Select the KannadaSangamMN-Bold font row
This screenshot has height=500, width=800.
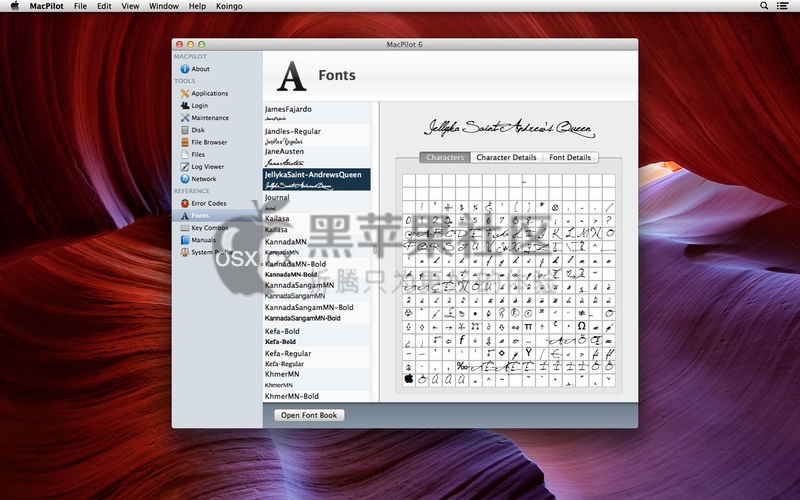tap(316, 312)
